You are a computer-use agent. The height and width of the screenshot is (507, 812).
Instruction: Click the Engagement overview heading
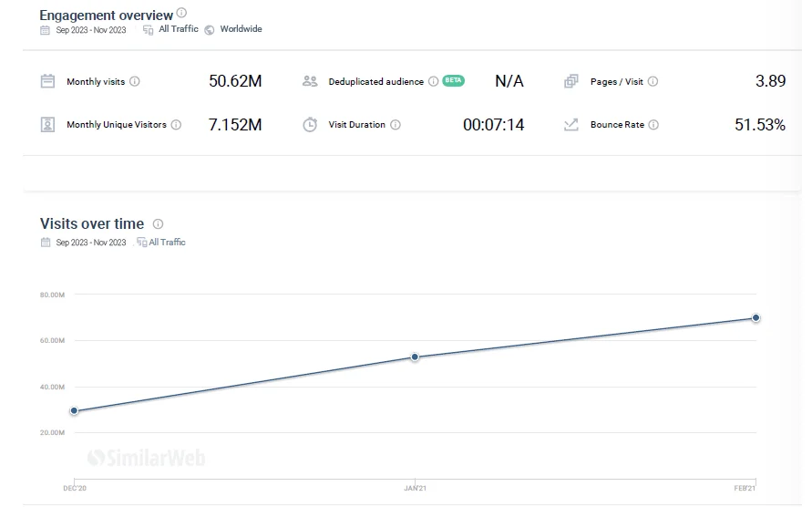pos(106,15)
